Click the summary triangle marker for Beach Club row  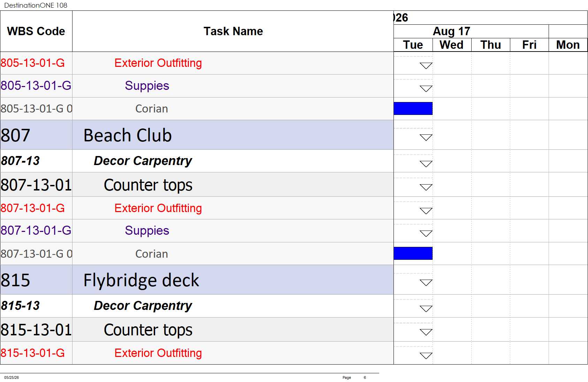[x=426, y=138]
